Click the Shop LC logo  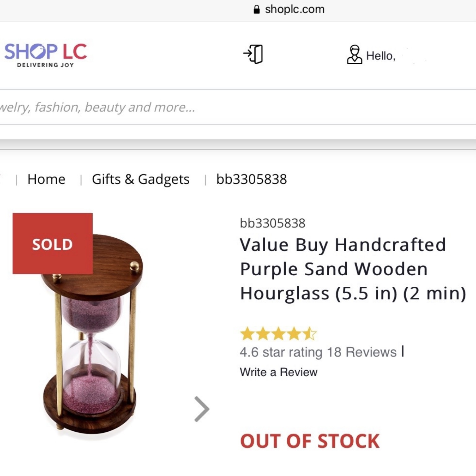pos(46,55)
